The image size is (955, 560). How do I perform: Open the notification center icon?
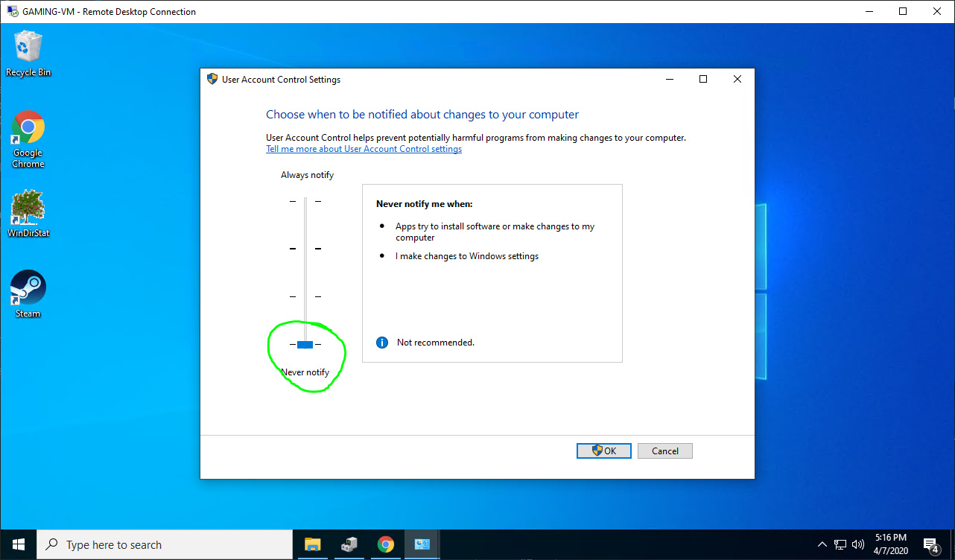tap(930, 545)
